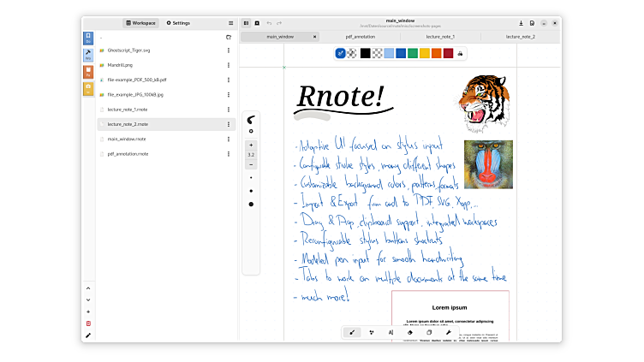
Task: Open options menu for lecture_note_1.rnote
Action: tap(229, 110)
